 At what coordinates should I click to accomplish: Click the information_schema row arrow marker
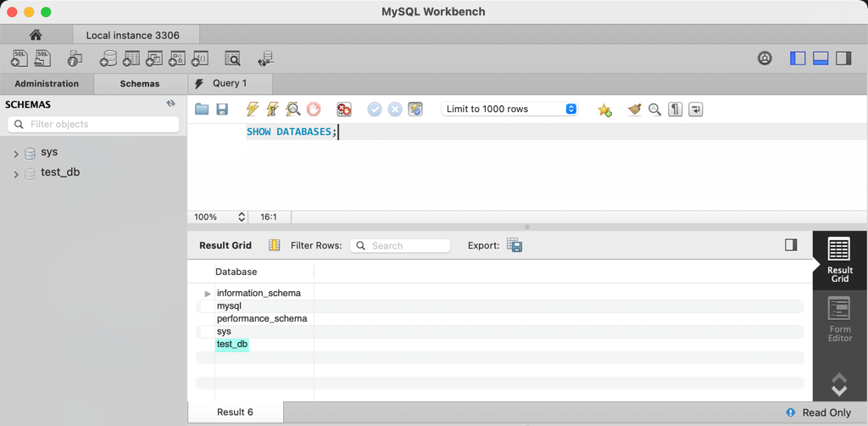coord(209,294)
